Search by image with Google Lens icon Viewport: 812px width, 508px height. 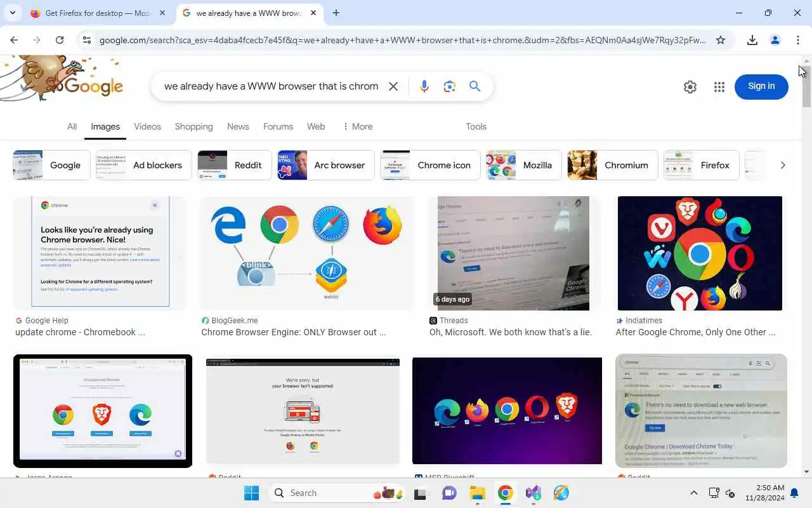[450, 86]
